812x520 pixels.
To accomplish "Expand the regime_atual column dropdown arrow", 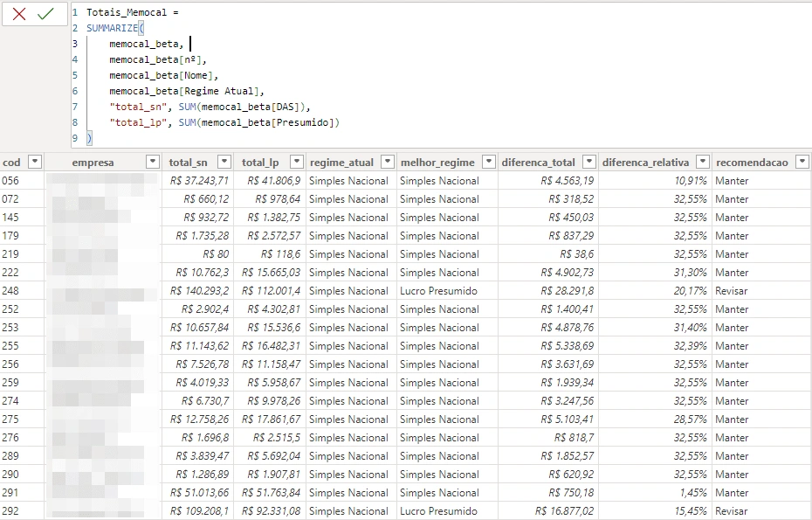I will tap(385, 162).
